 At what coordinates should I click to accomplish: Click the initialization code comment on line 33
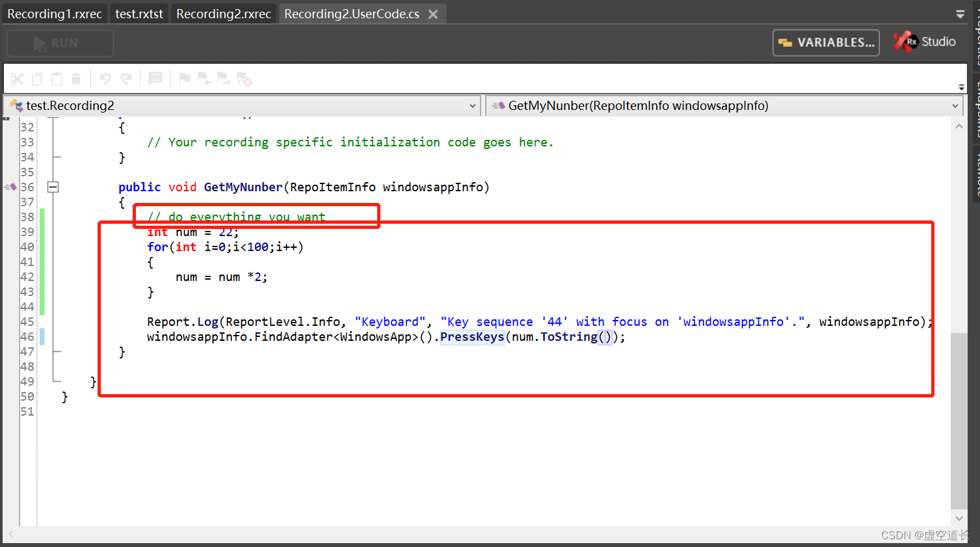pos(350,142)
